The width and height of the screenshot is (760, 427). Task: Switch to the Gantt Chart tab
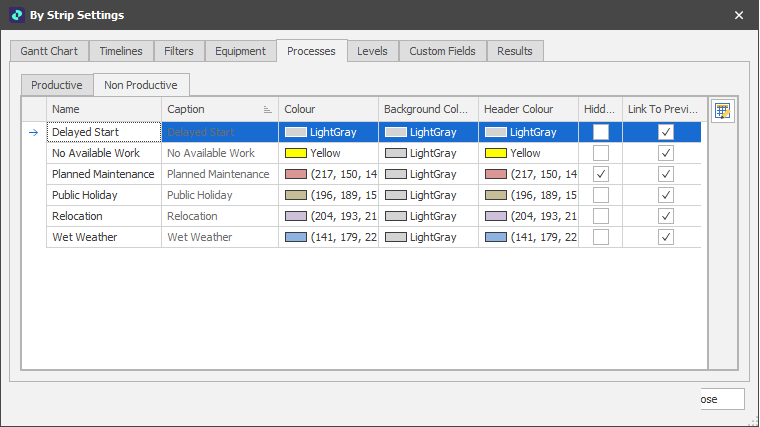(x=49, y=51)
